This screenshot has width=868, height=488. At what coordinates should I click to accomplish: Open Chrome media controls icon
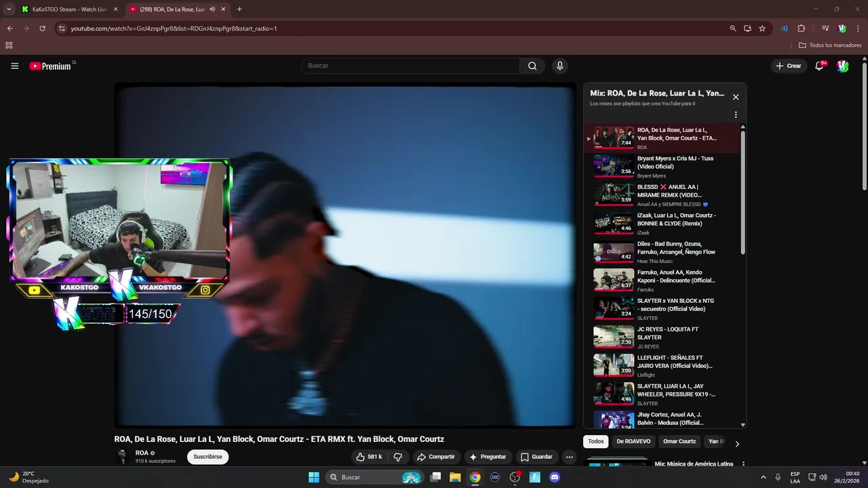(825, 28)
